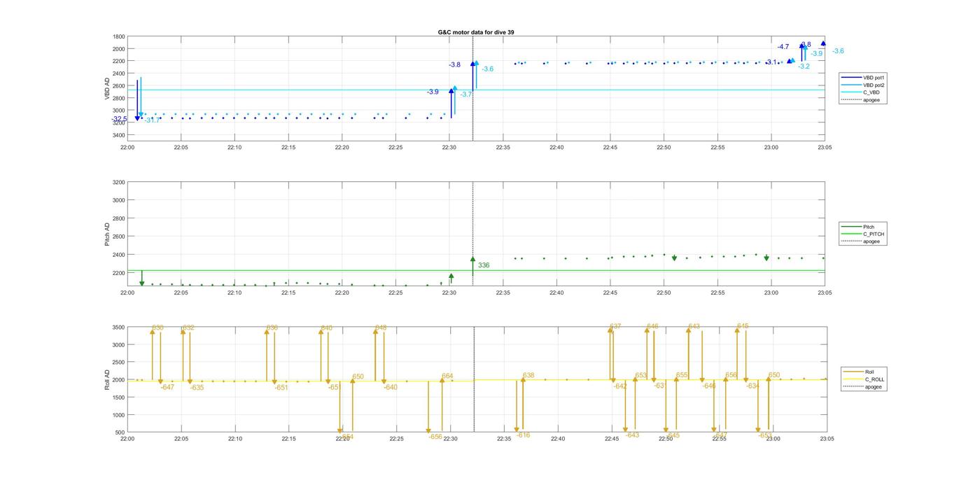
Task: Click the cyan '-3.9' VBD label
Action: [x=817, y=53]
